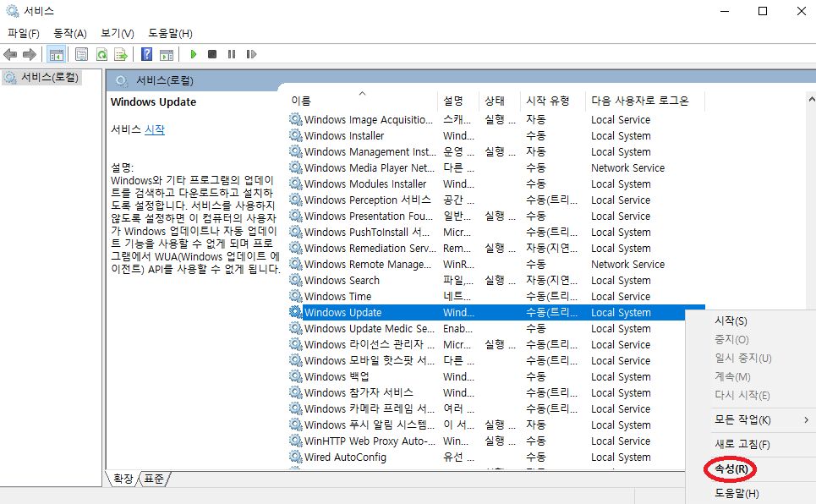
Task: Sort by the 설명 column header
Action: [x=458, y=101]
